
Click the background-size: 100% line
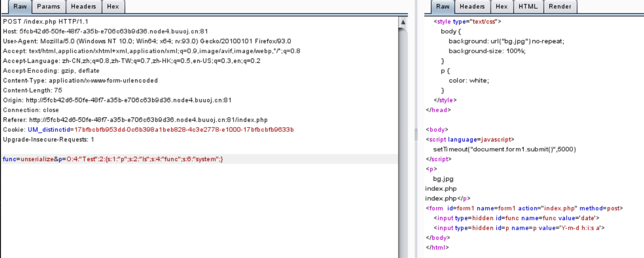pos(487,51)
